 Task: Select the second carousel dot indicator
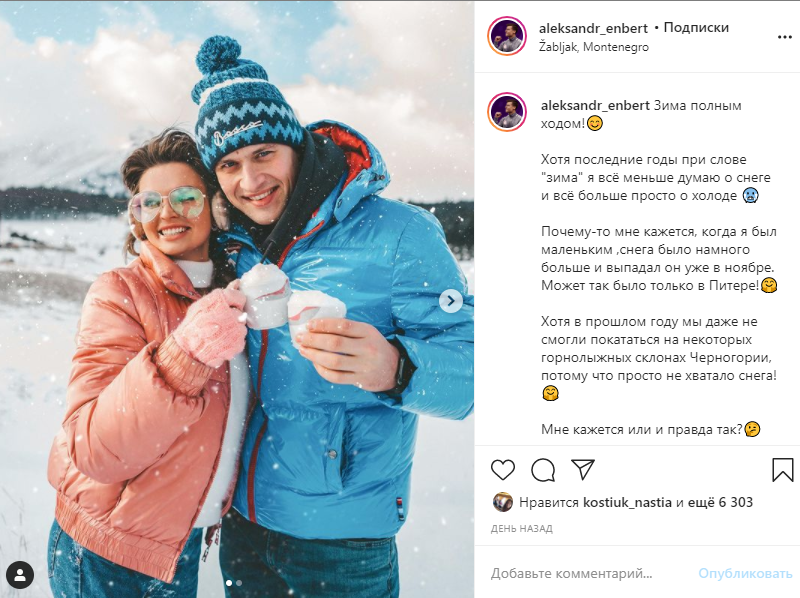pyautogui.click(x=239, y=583)
